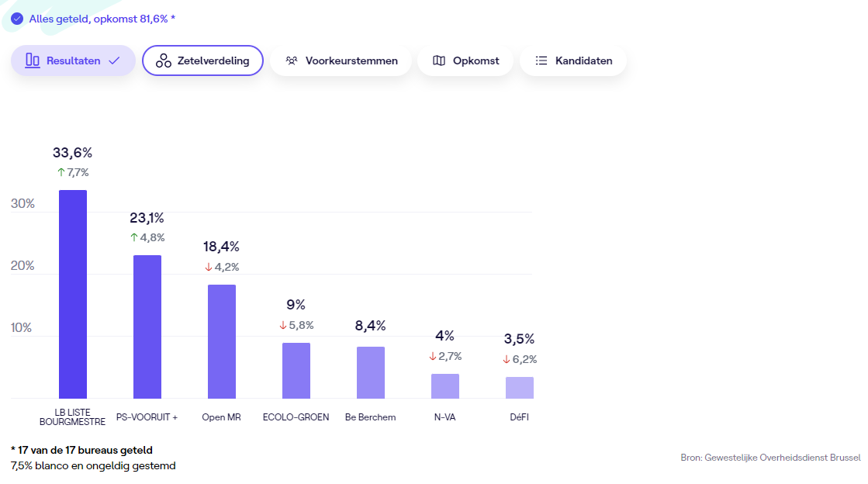Click the Zetelverdeling tab label
Image resolution: width=868 pixels, height=484 pixels.
click(x=213, y=60)
